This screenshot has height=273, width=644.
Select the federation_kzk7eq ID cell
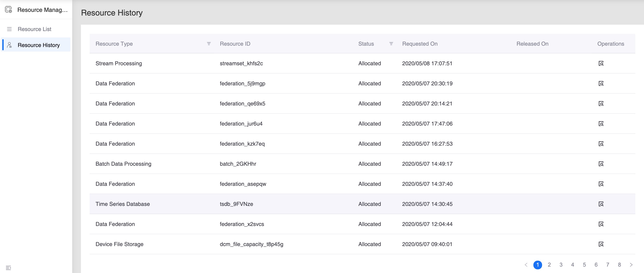tap(242, 144)
